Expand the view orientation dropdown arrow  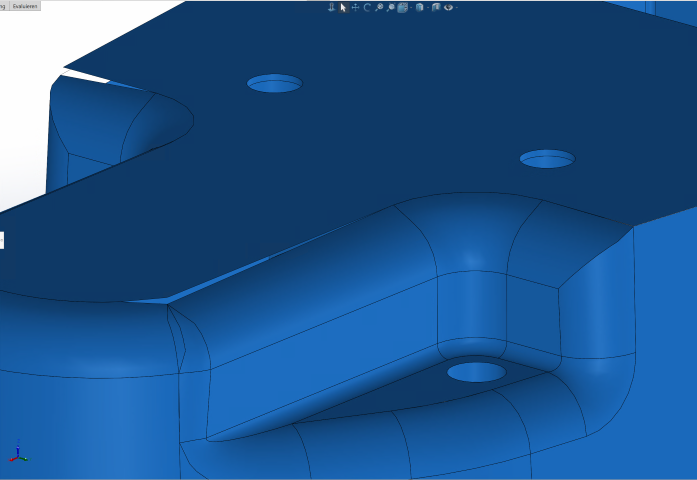coord(411,8)
